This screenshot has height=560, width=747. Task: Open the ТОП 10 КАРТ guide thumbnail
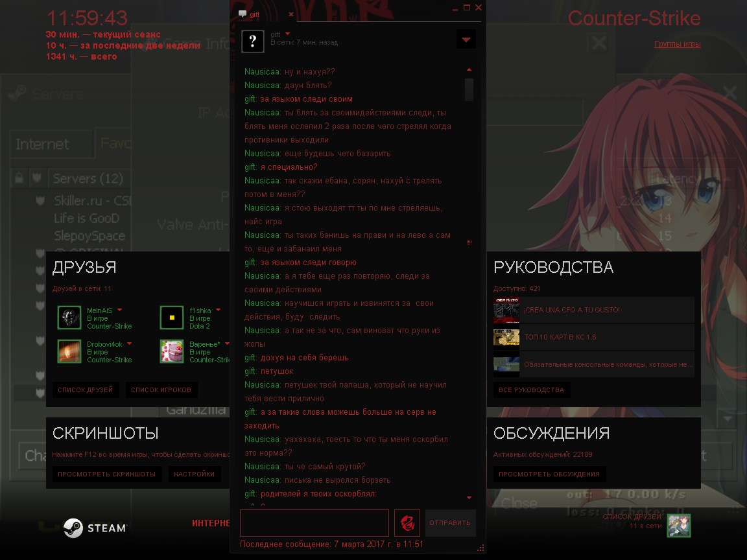[x=506, y=337]
